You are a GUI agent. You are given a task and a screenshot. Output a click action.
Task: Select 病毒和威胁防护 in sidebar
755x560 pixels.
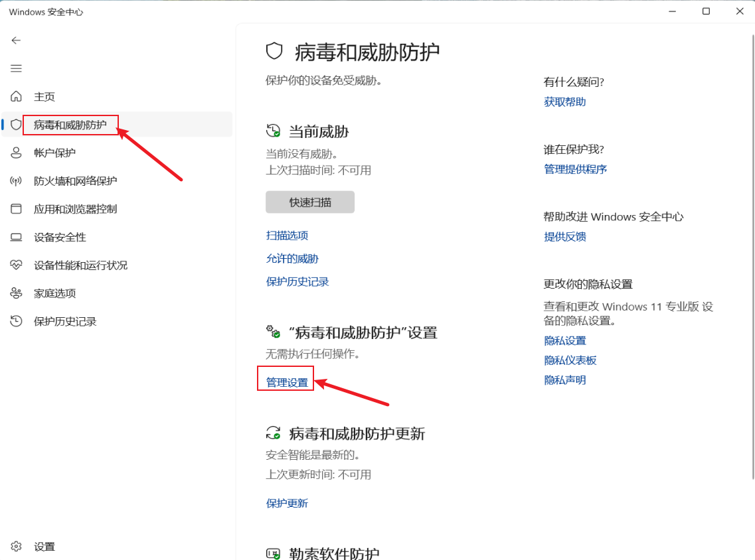(117, 125)
